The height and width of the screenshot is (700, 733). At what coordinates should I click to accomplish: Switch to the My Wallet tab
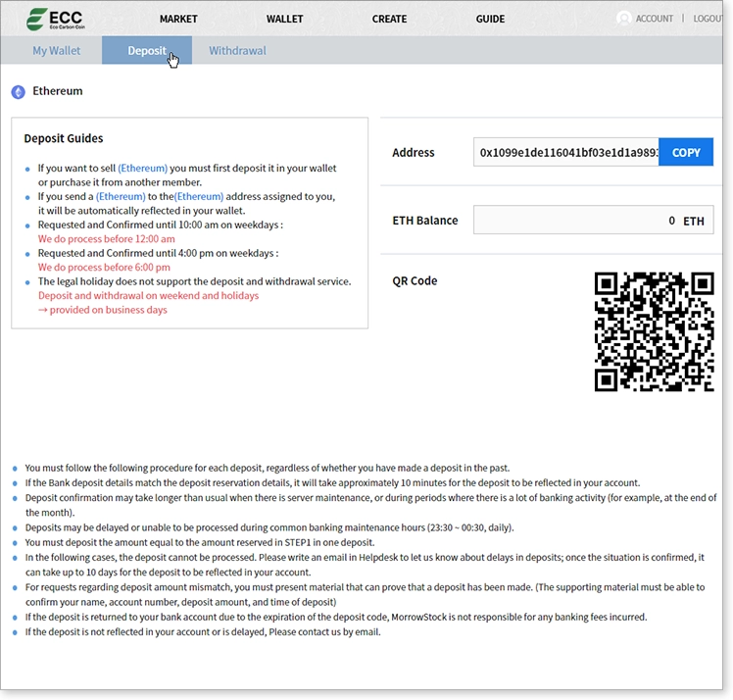(57, 51)
